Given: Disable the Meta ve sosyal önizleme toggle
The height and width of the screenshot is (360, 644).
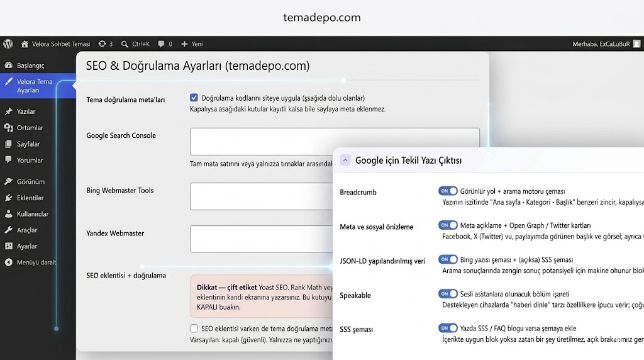Looking at the screenshot, I should (x=448, y=225).
